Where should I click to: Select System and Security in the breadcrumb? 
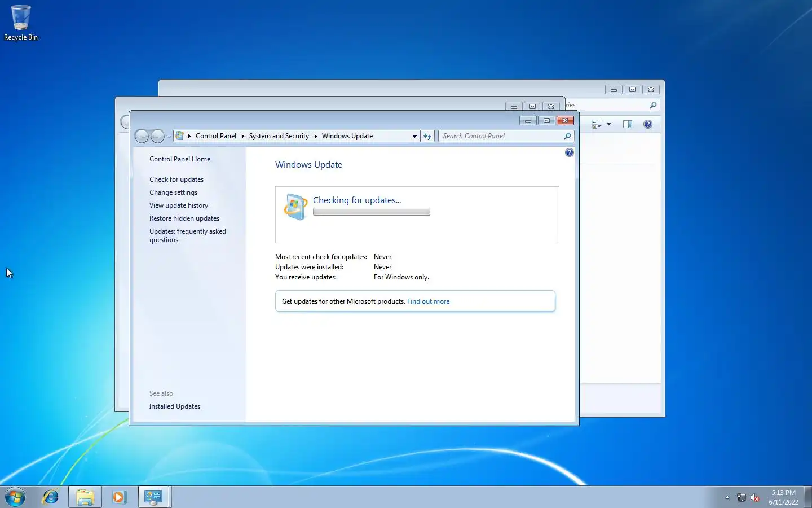(279, 136)
